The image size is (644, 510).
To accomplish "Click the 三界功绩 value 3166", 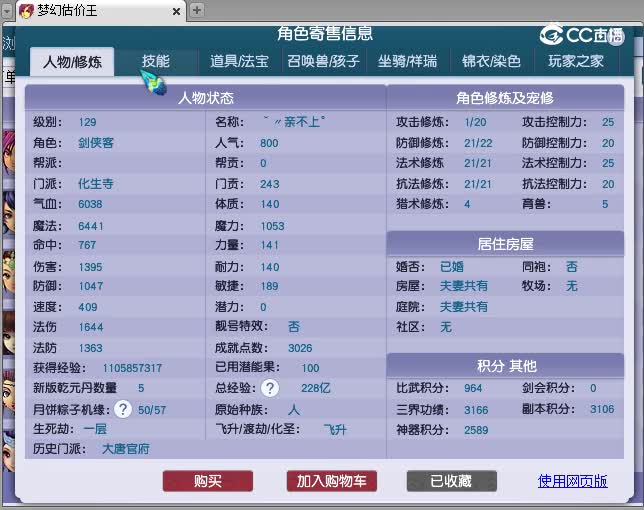I will 476,410.
